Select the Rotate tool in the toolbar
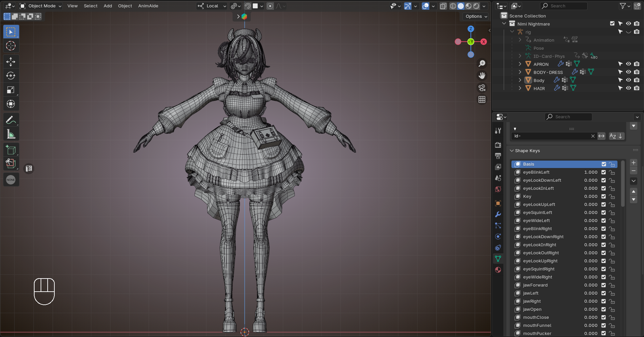The height and width of the screenshot is (337, 644). (11, 76)
